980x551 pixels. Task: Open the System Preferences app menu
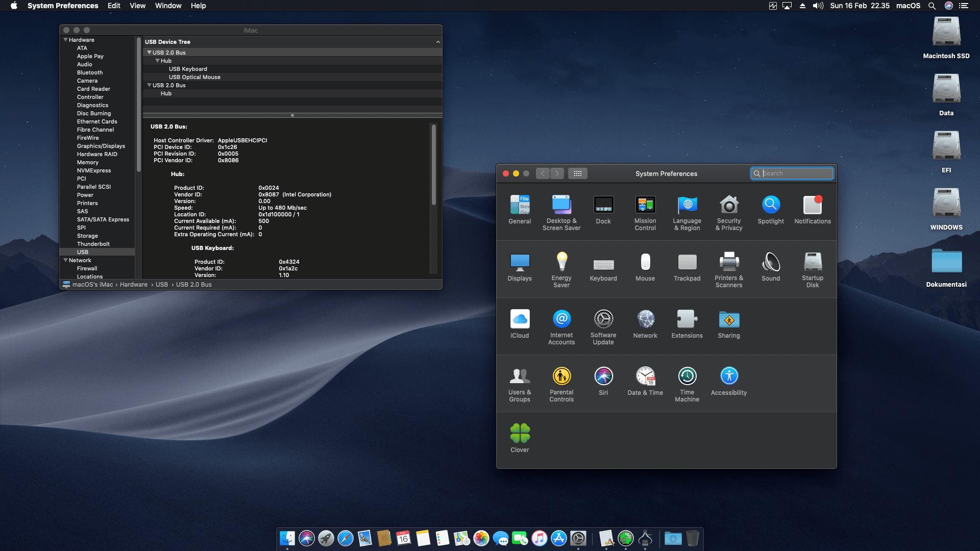click(63, 6)
